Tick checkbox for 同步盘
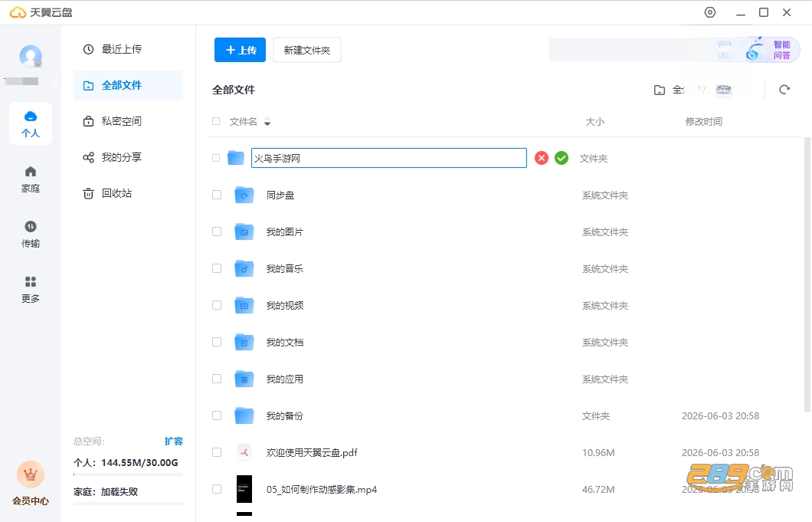 click(x=217, y=195)
